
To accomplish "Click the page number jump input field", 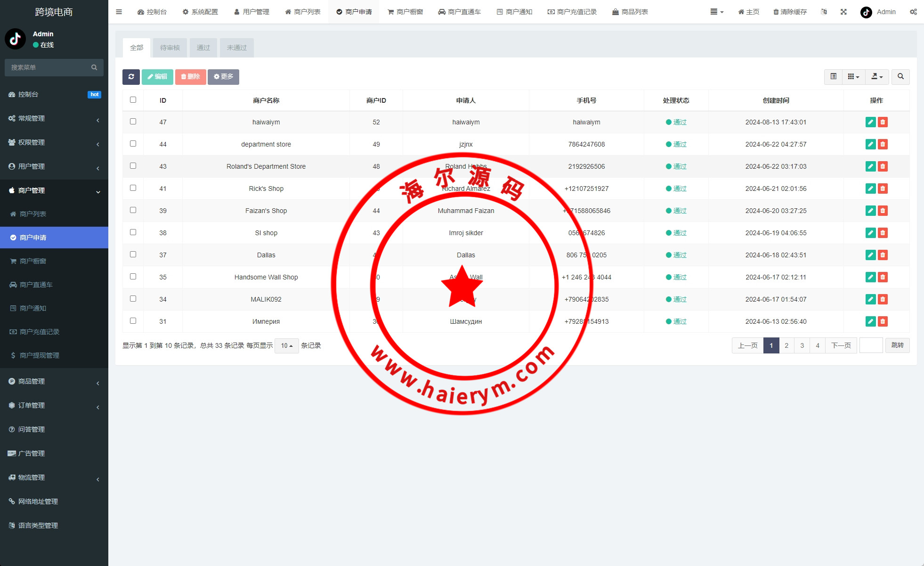I will tap(870, 345).
